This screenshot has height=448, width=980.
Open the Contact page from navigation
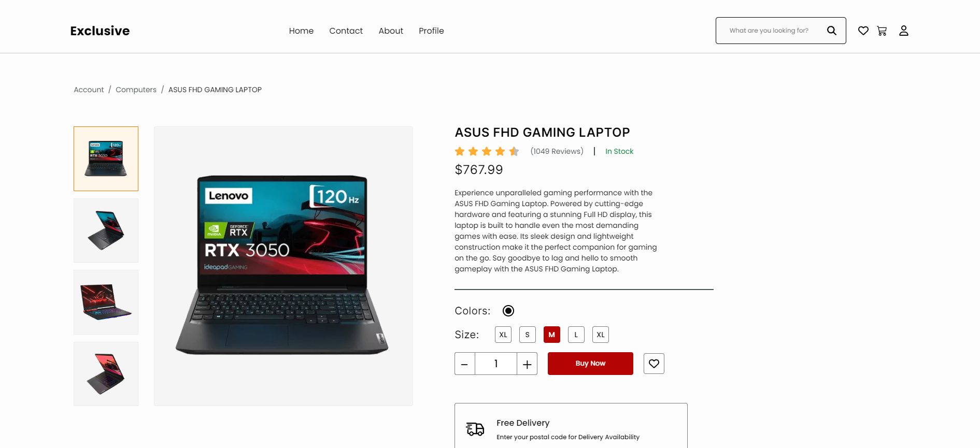(x=346, y=31)
